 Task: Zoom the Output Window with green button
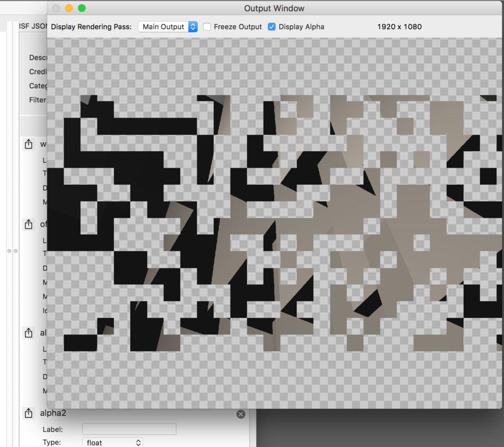point(82,8)
